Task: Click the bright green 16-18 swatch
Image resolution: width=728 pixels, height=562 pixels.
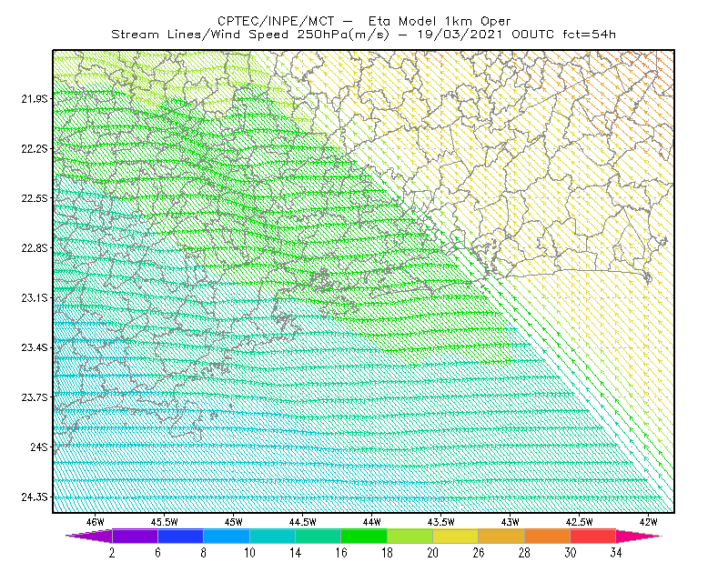Action: click(x=364, y=536)
